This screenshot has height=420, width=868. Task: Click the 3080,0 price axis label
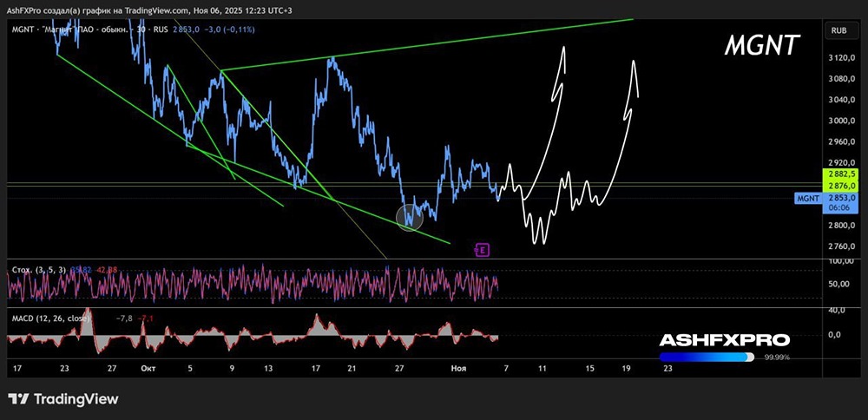pos(841,79)
